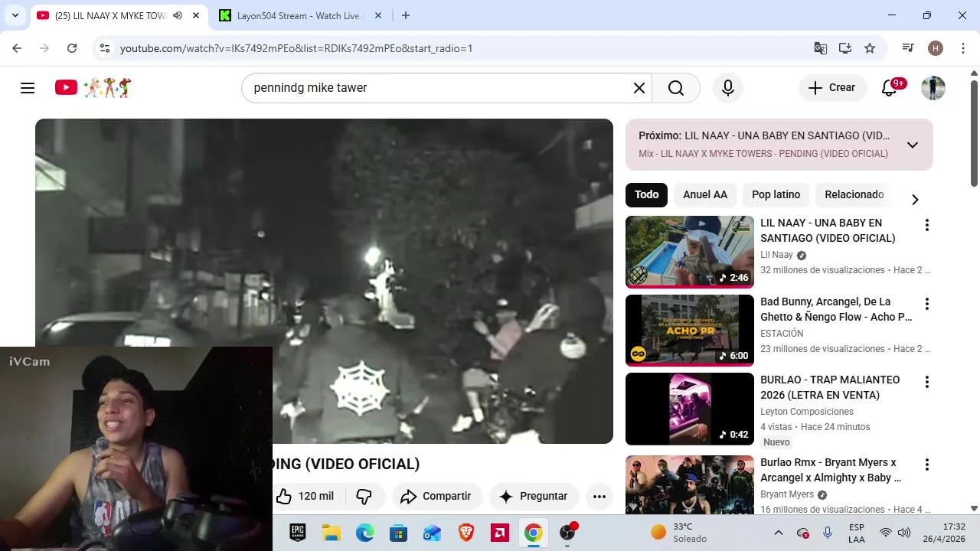Image resolution: width=980 pixels, height=551 pixels.
Task: Select the Relacionado filter chip
Action: pos(854,194)
